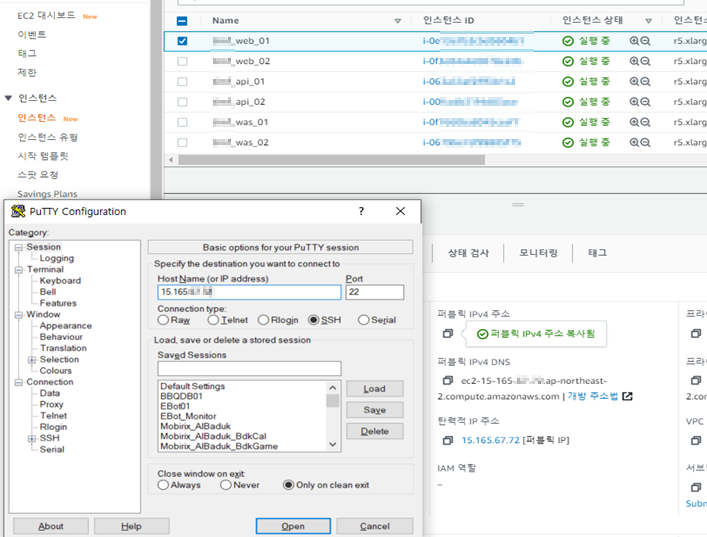Open external link icon next to 개방 주소법
The height and width of the screenshot is (537, 707).
[x=627, y=396]
